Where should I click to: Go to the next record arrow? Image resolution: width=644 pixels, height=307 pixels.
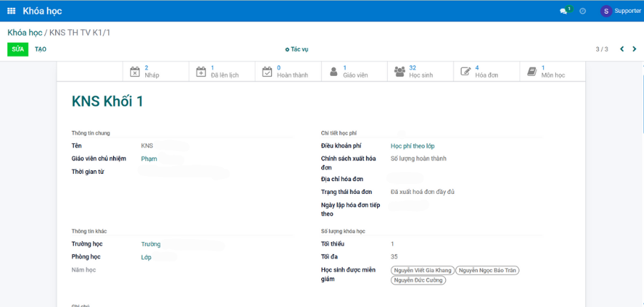click(x=634, y=49)
